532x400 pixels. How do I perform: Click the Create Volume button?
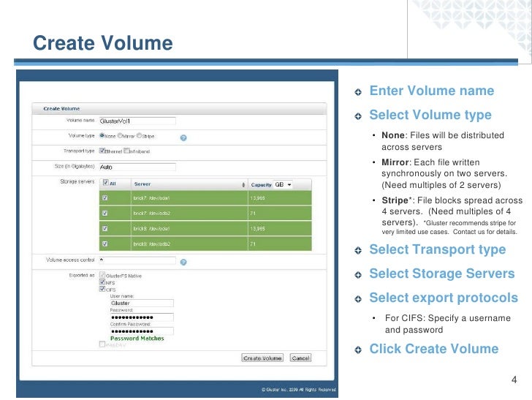click(x=262, y=358)
